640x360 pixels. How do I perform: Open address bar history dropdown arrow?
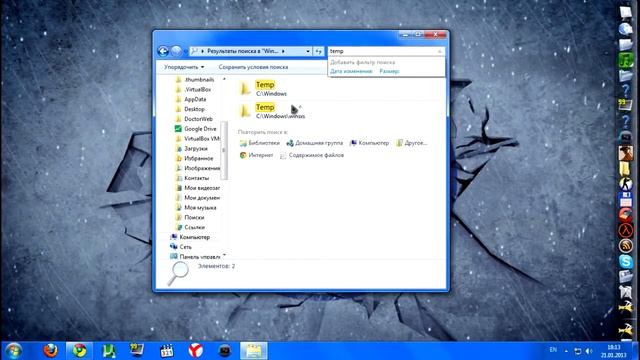(x=308, y=51)
